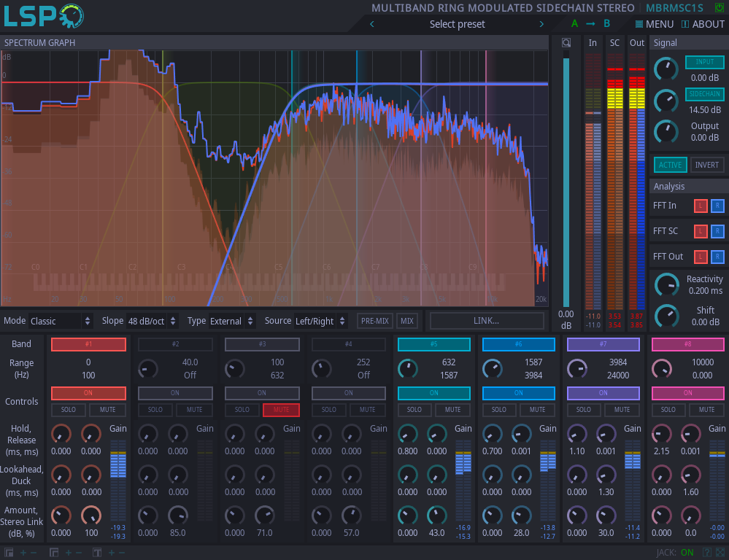Go to the next preset with right chevron
Screen dimensions: 729x560
(541, 24)
